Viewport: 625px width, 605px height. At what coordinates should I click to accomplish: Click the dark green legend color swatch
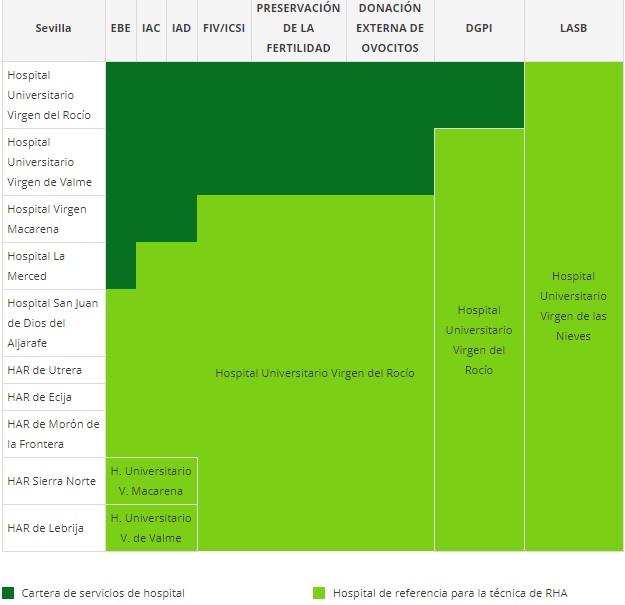click(9, 593)
